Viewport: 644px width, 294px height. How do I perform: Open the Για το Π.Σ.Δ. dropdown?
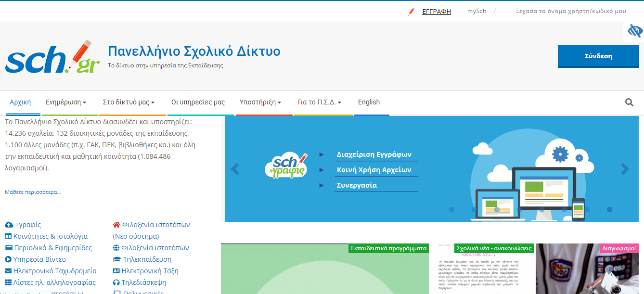(320, 102)
